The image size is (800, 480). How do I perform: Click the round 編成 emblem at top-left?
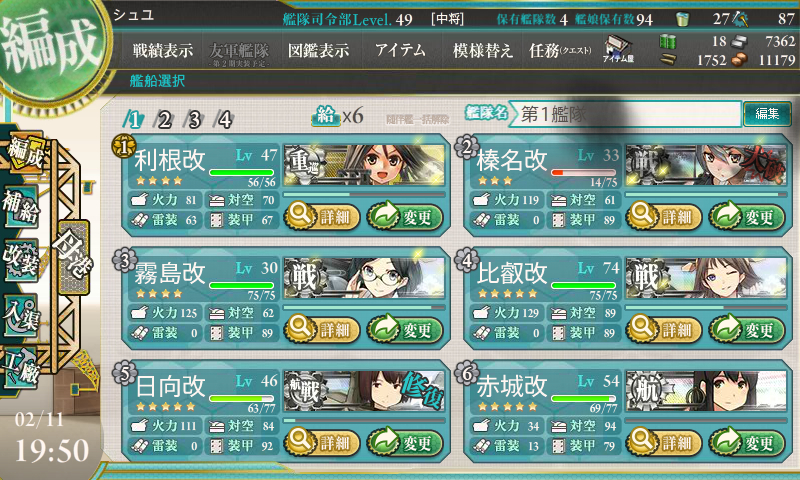pyautogui.click(x=50, y=47)
